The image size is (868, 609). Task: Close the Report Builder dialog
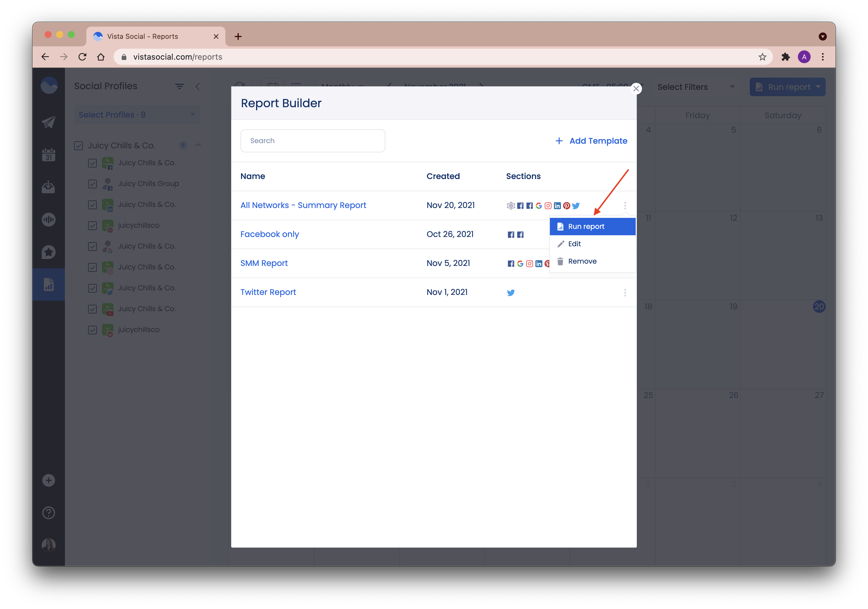636,88
